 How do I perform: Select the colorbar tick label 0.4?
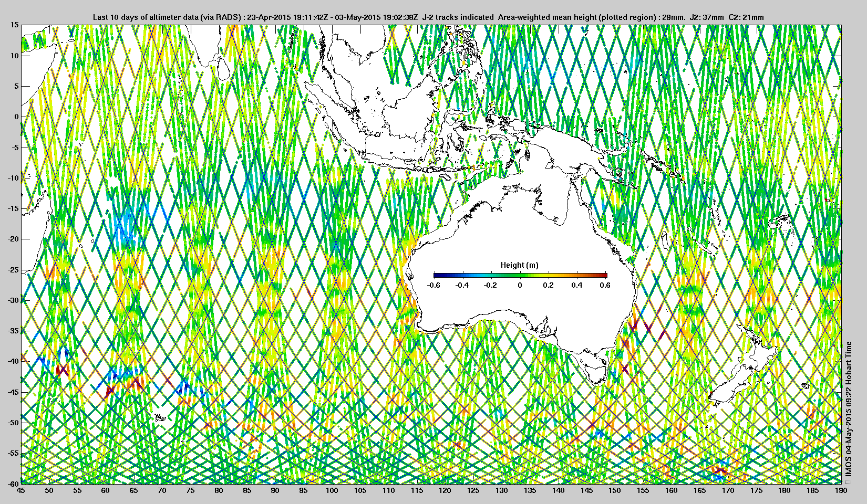point(577,285)
